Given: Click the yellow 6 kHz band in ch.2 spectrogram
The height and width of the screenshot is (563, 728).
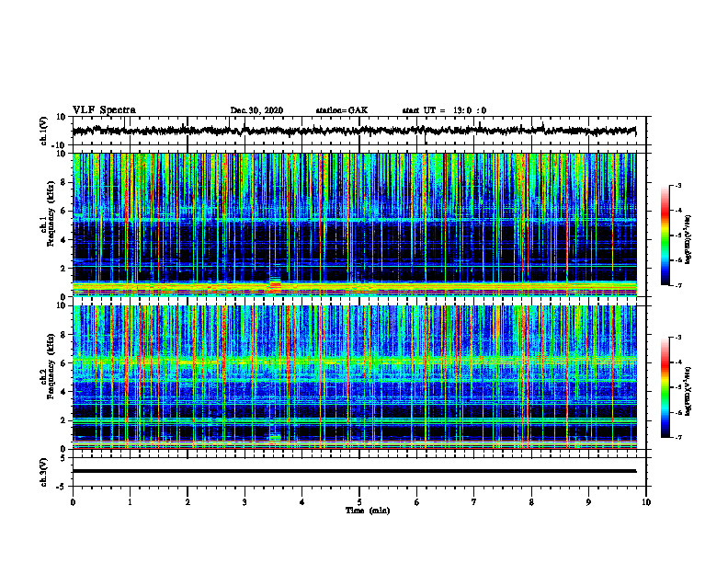Looking at the screenshot, I should point(354,361).
